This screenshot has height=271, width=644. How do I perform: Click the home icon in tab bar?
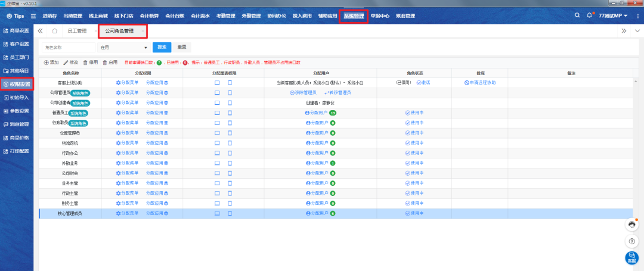pos(55,30)
